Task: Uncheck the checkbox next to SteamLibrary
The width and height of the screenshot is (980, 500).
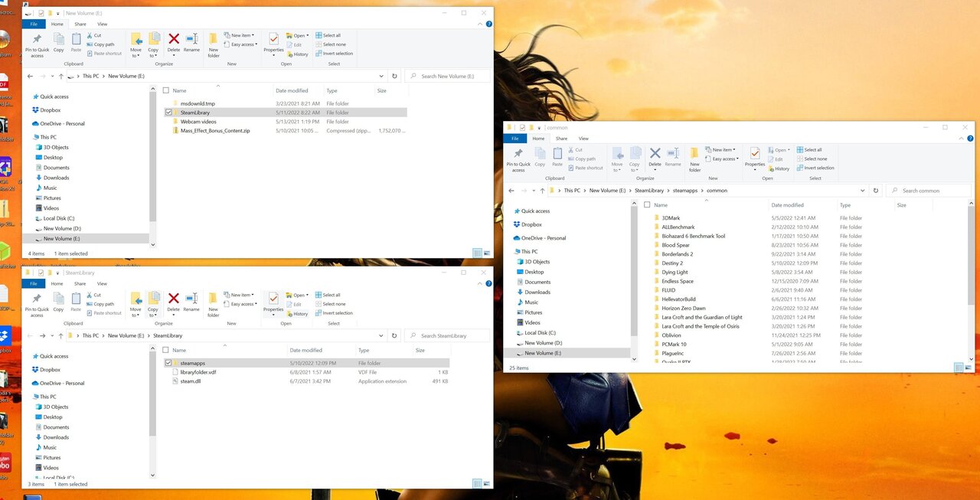Action: coord(167,112)
